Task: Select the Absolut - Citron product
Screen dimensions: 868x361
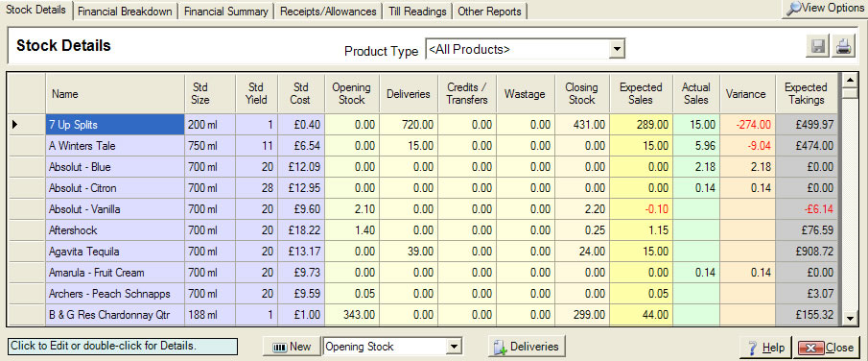Action: [x=114, y=188]
